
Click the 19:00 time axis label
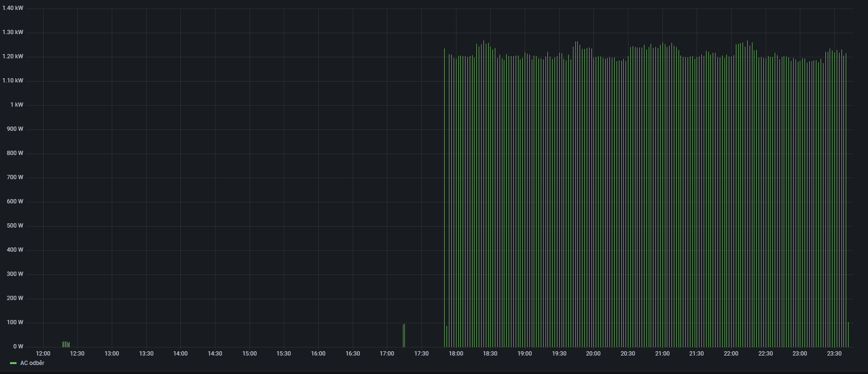525,354
